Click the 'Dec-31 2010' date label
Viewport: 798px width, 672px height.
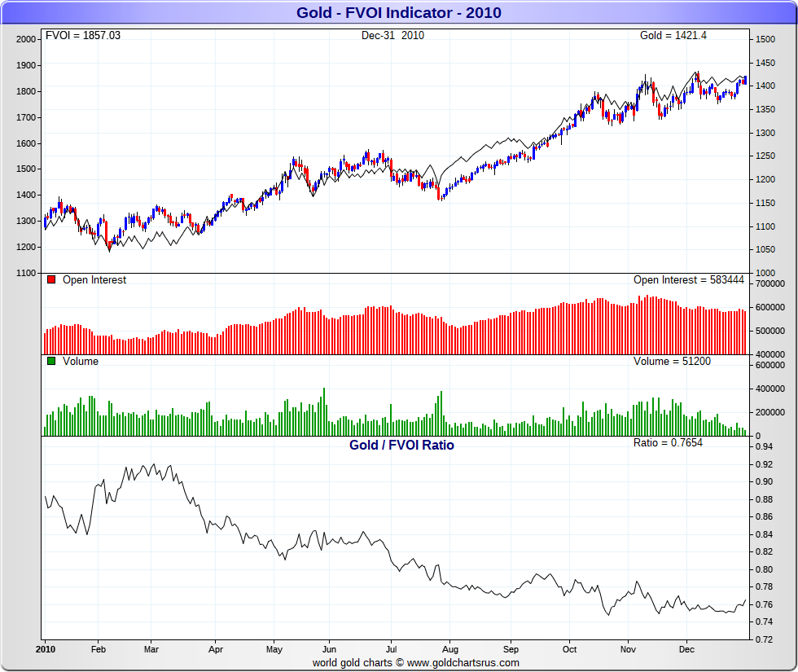tap(392, 36)
